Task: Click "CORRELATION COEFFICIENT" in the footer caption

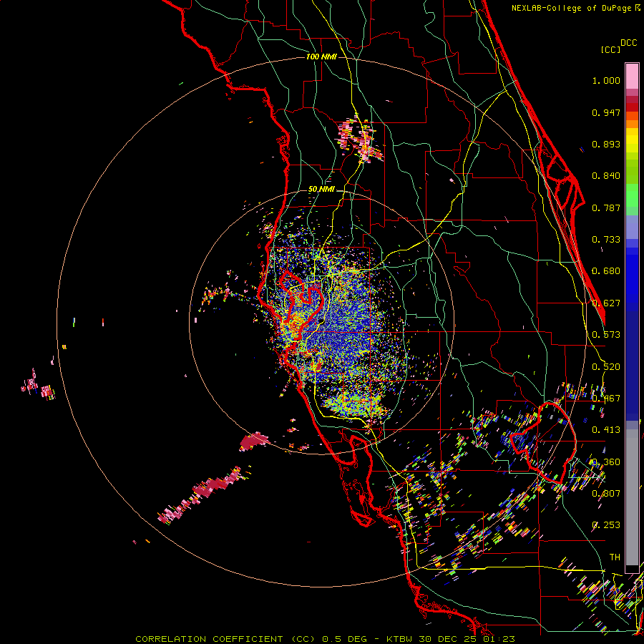Action: point(209,639)
